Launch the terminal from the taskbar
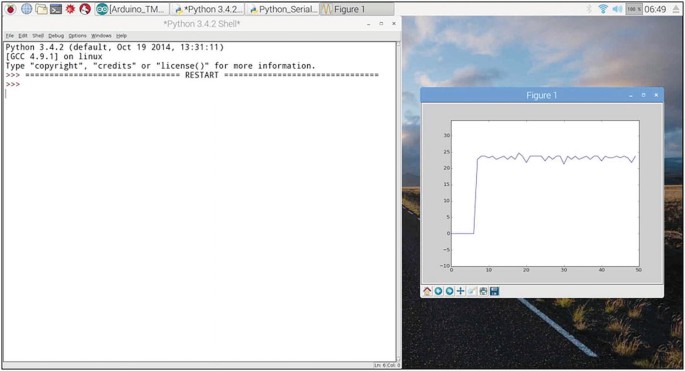The width and height of the screenshot is (685, 371). point(56,9)
